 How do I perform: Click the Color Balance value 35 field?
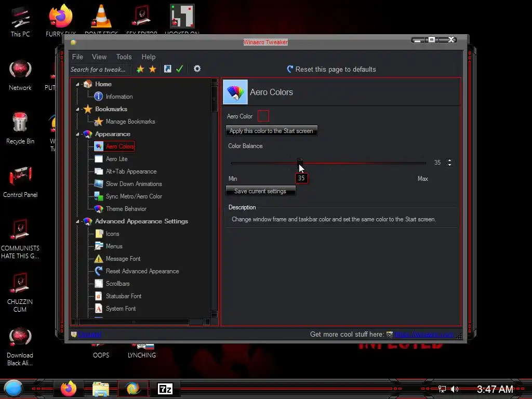[x=437, y=163]
